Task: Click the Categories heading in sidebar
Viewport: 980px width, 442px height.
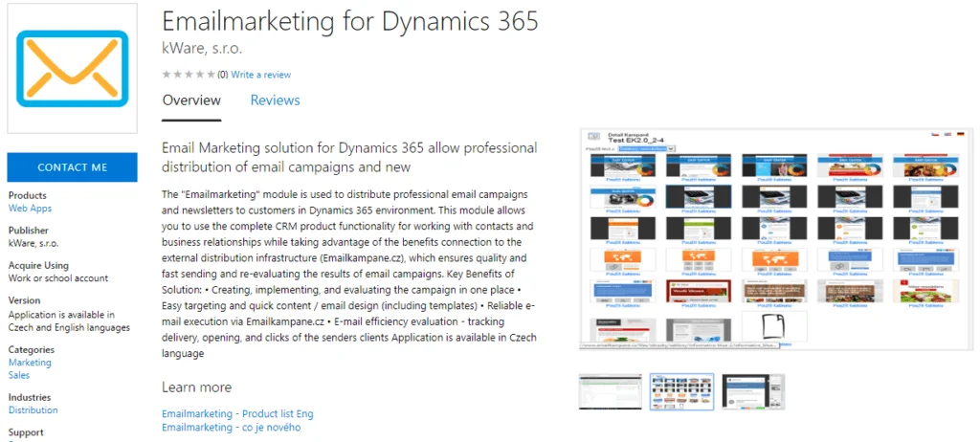Action: pos(32,349)
